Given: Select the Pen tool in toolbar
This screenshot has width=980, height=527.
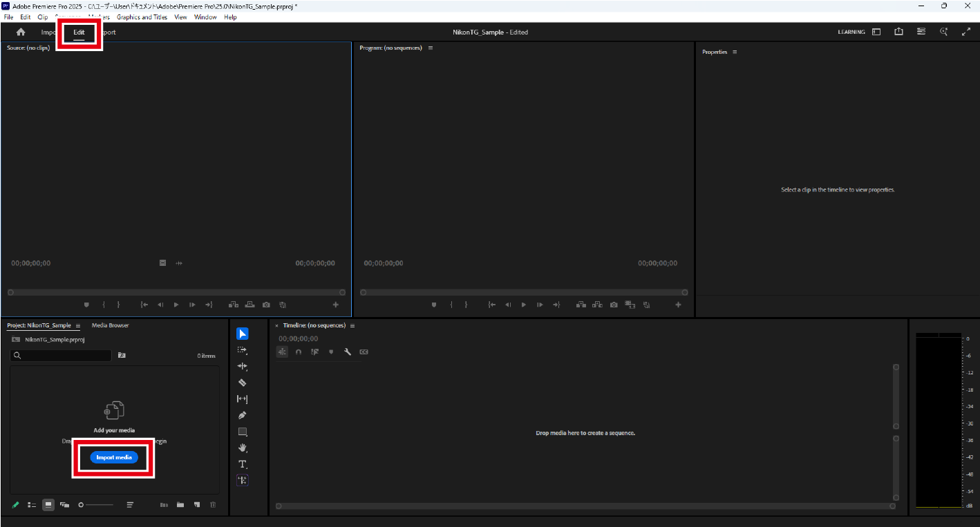Looking at the screenshot, I should tap(243, 415).
